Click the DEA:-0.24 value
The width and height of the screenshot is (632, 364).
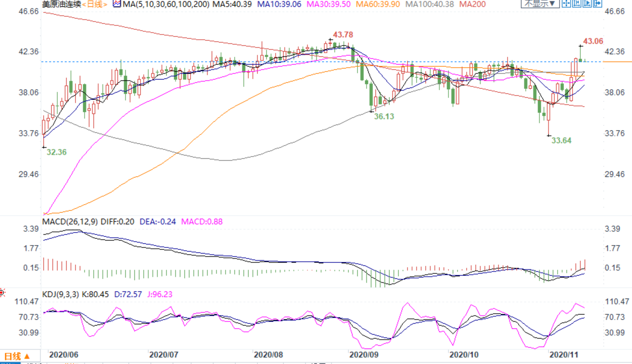coord(158,222)
